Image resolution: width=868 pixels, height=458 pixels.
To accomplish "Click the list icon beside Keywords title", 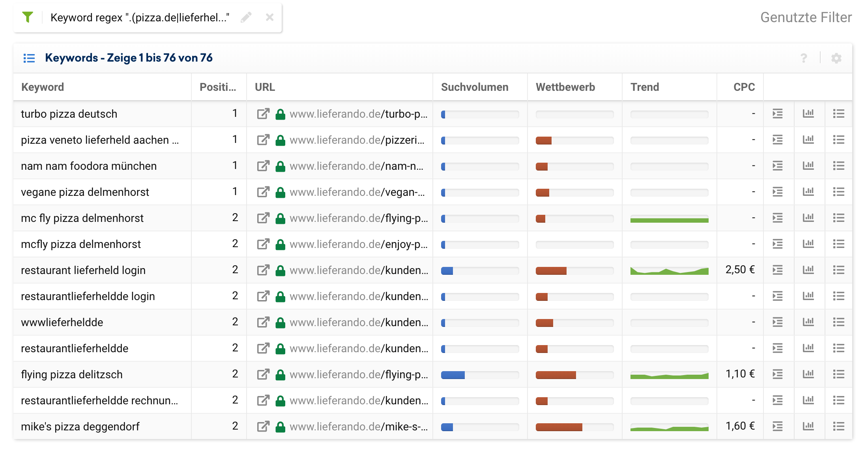I will (29, 58).
